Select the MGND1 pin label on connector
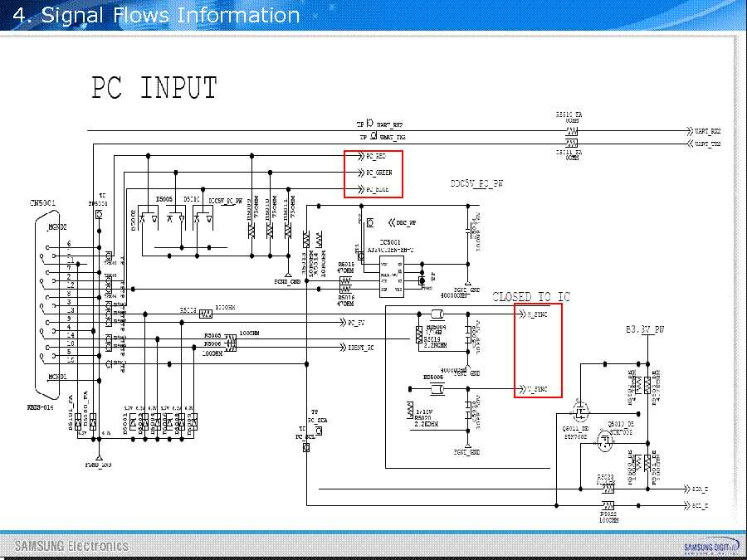This screenshot has width=747, height=560. 57,377
